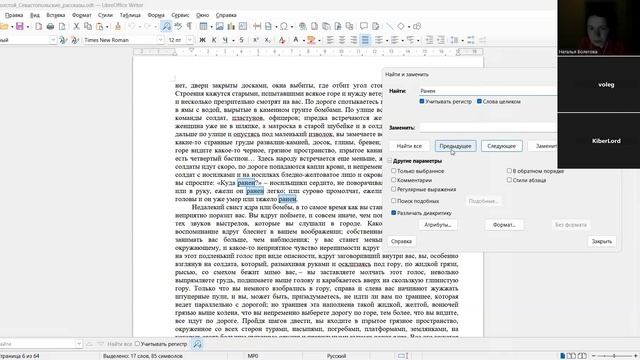Run the spelling check icon
The height and width of the screenshot is (360, 640).
pos(178,27)
